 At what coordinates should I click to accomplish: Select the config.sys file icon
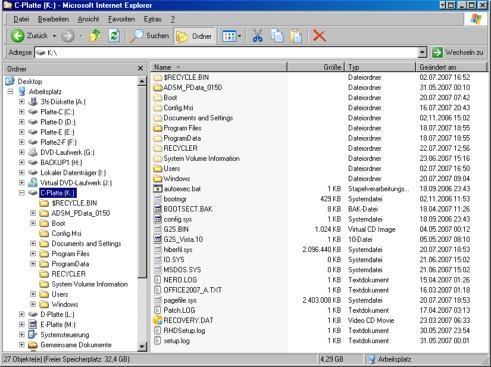[157, 219]
